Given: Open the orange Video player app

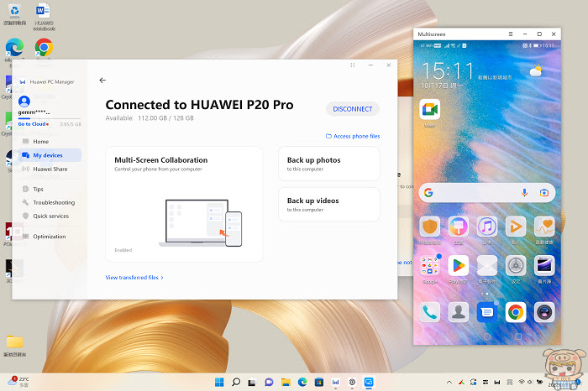Looking at the screenshot, I should (516, 227).
